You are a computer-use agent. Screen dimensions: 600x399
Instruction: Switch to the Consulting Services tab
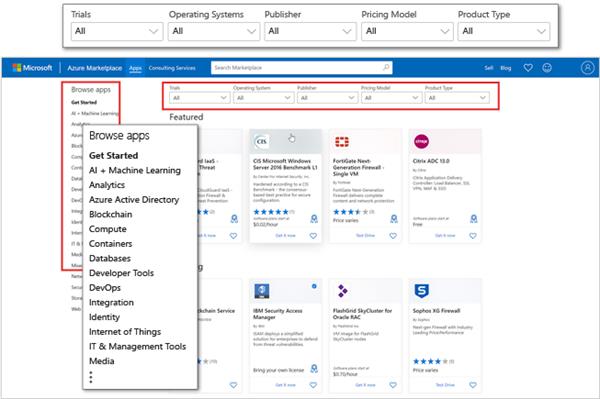click(x=172, y=68)
